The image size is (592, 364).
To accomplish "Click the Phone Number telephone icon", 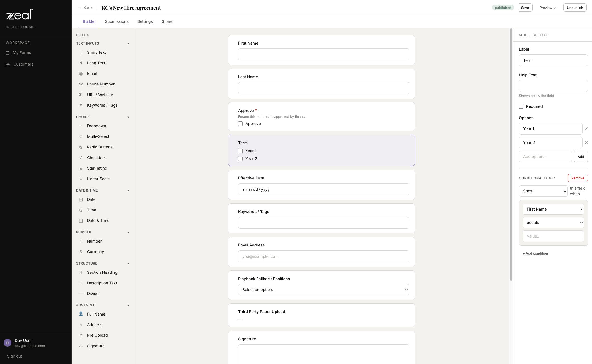I will [81, 84].
